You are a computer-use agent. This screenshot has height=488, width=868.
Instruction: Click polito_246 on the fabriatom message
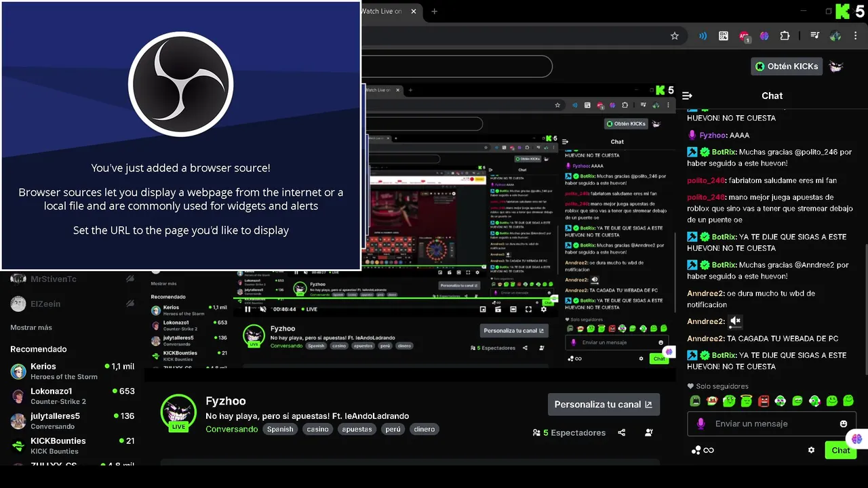706,180
